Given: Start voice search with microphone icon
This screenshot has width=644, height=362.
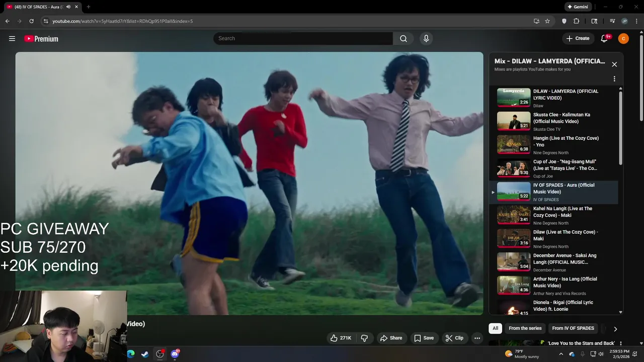Looking at the screenshot, I should [x=426, y=39].
